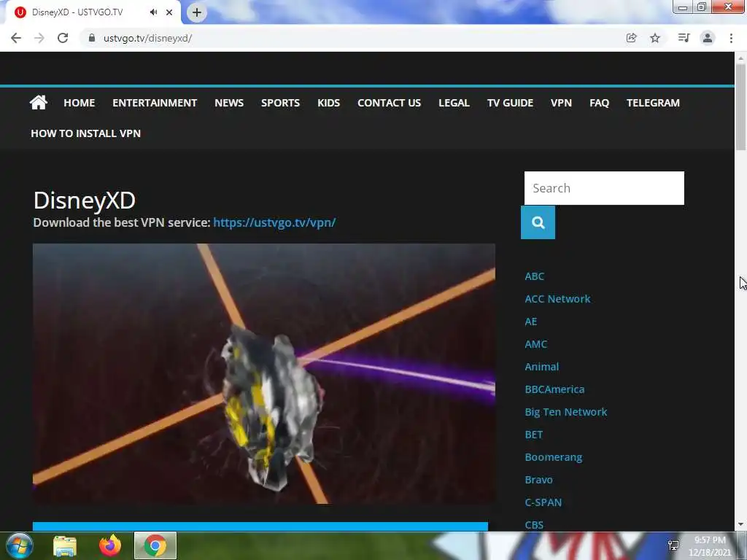Click the DisneyXD video player
This screenshot has width=747, height=560.
(264, 374)
